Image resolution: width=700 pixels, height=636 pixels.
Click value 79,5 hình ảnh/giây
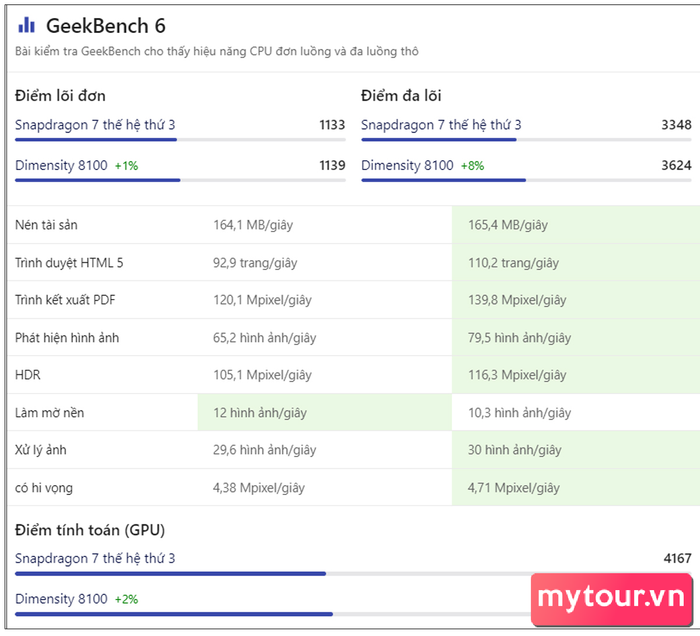tap(520, 337)
